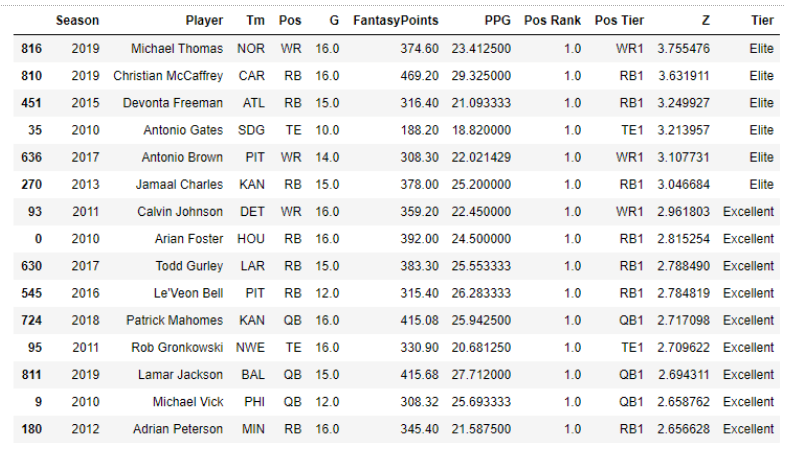Click the Devonta Freeman name cell

click(173, 103)
